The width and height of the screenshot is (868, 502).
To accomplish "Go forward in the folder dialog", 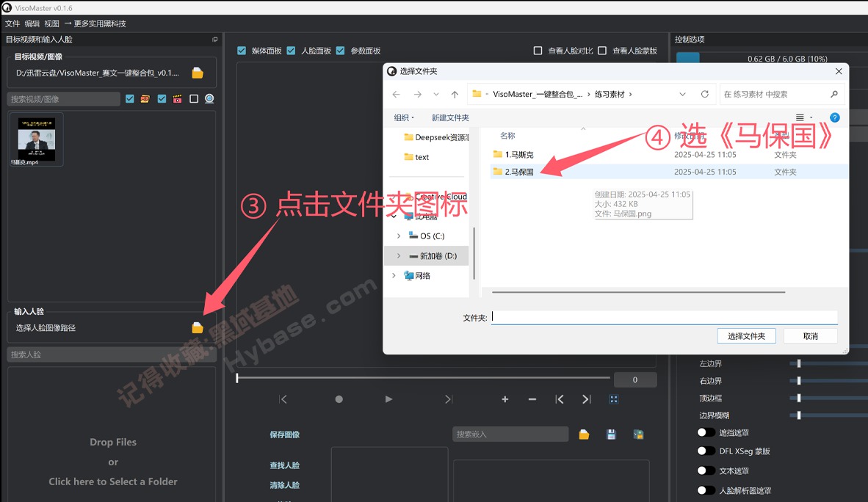I will 417,94.
